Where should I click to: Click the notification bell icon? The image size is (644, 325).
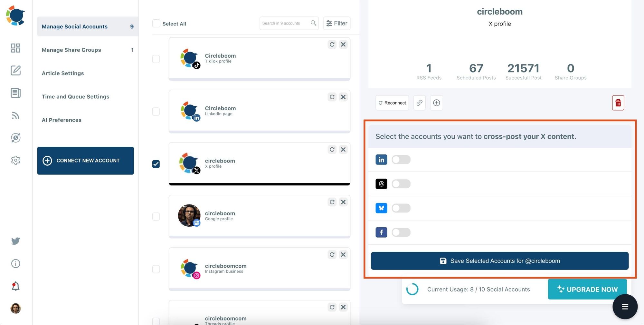point(15,286)
